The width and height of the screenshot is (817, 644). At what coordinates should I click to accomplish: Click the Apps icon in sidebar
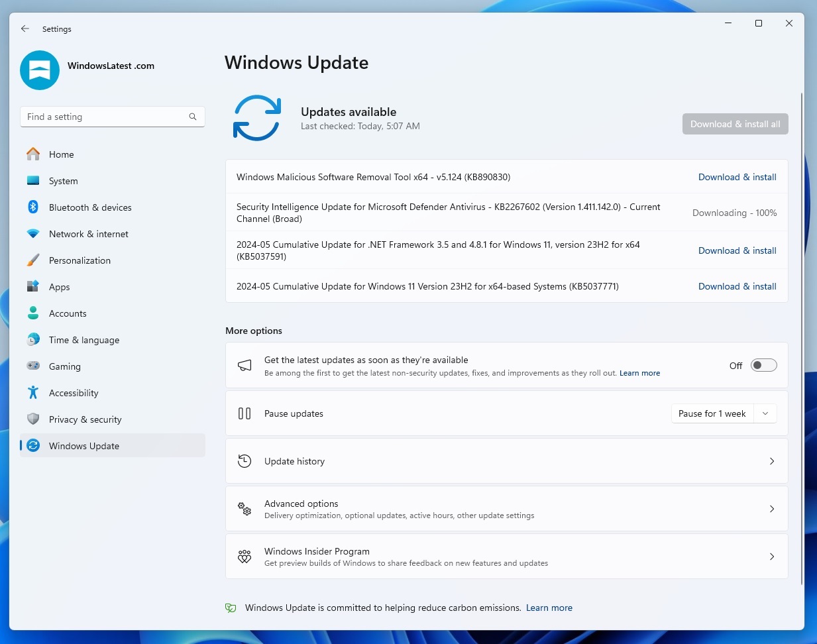click(33, 286)
